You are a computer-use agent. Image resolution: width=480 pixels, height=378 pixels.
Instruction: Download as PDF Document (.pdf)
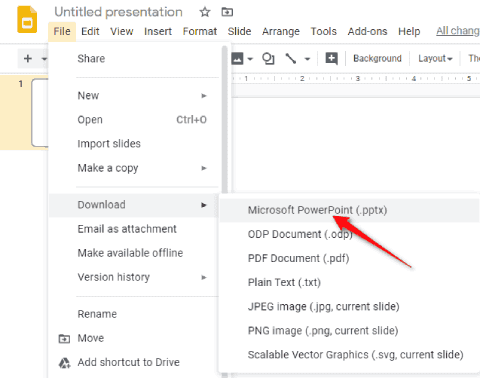click(x=349, y=258)
